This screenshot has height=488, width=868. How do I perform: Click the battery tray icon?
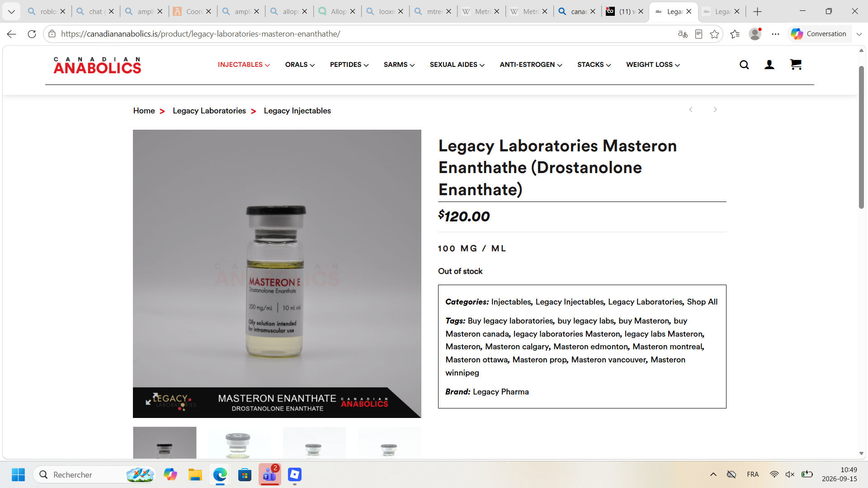click(807, 474)
